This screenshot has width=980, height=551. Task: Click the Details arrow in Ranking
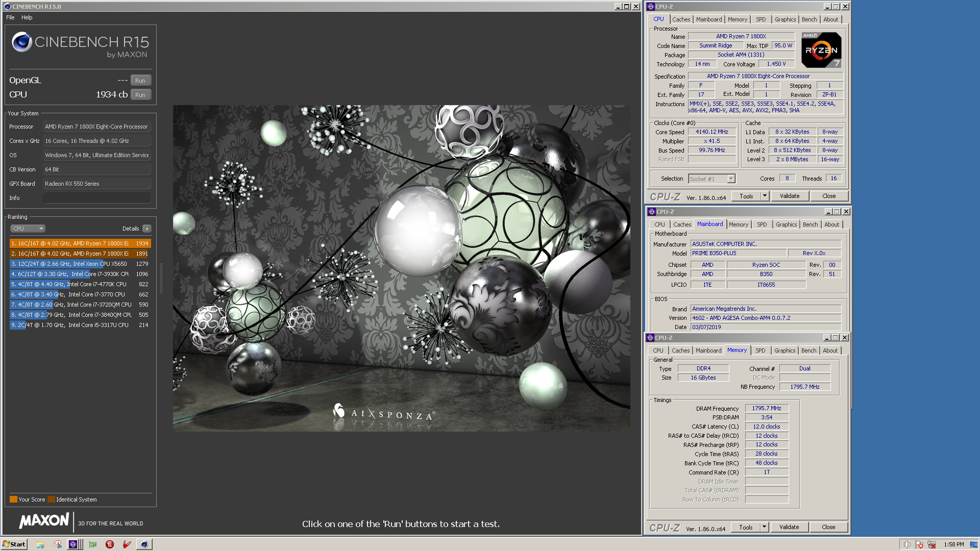pos(147,229)
